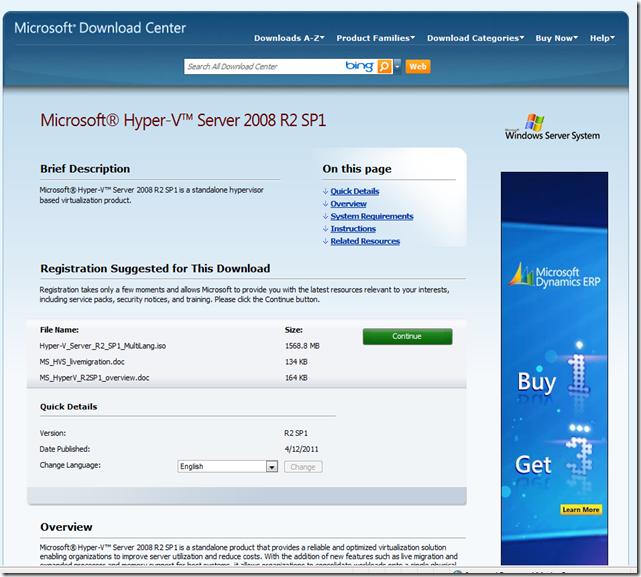Expand the Download Categories menu

(x=475, y=38)
